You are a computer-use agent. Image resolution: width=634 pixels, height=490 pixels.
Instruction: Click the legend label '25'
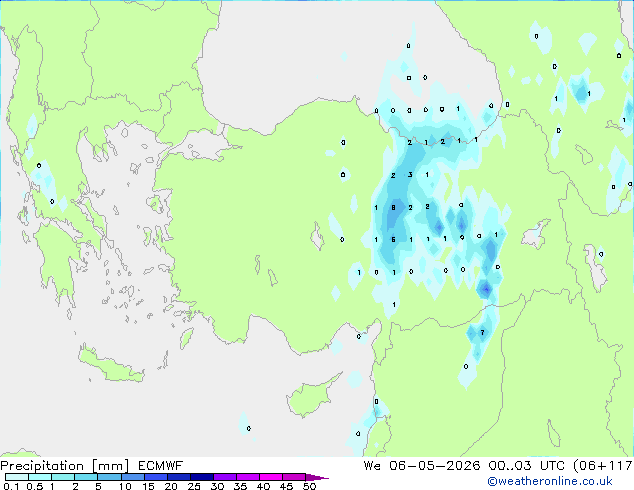pyautogui.click(x=194, y=486)
